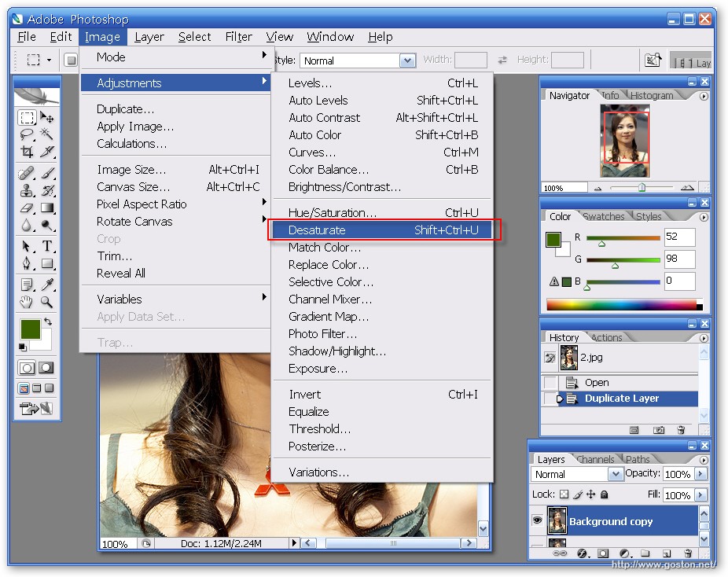Viewport: 728px width, 577px height.
Task: Open the Layers panel flyout menu
Action: (704, 460)
